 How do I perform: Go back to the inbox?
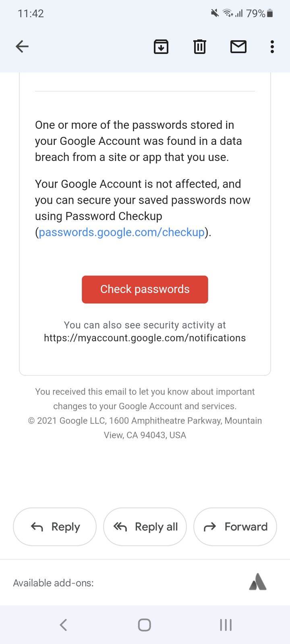[22, 46]
